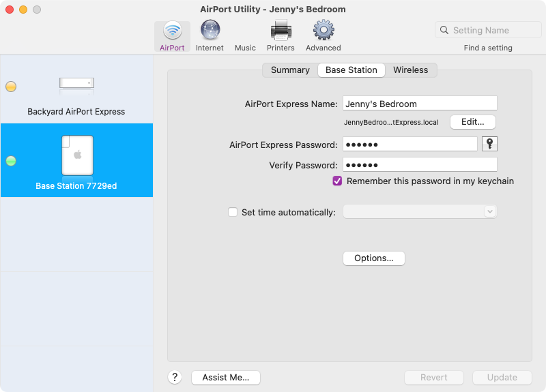Close the AirPort Utility window
This screenshot has height=392, width=546.
[10, 10]
